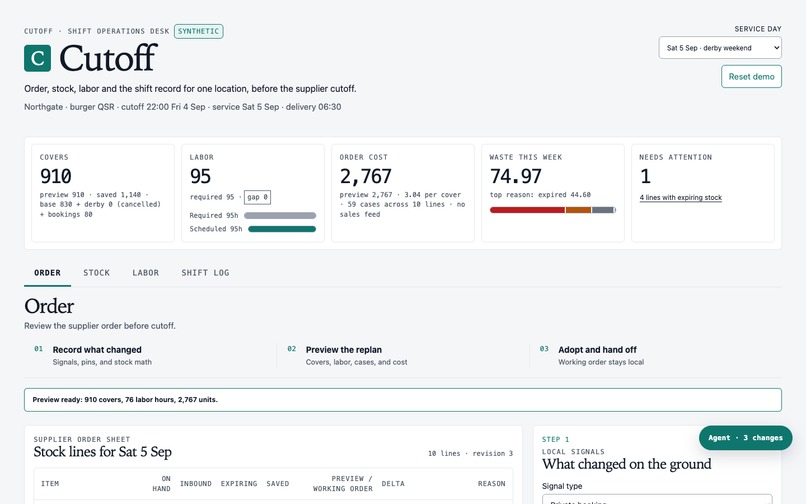Click the green Cutoff C logo icon
Viewport: 806px width, 504px height.
pyautogui.click(x=38, y=58)
